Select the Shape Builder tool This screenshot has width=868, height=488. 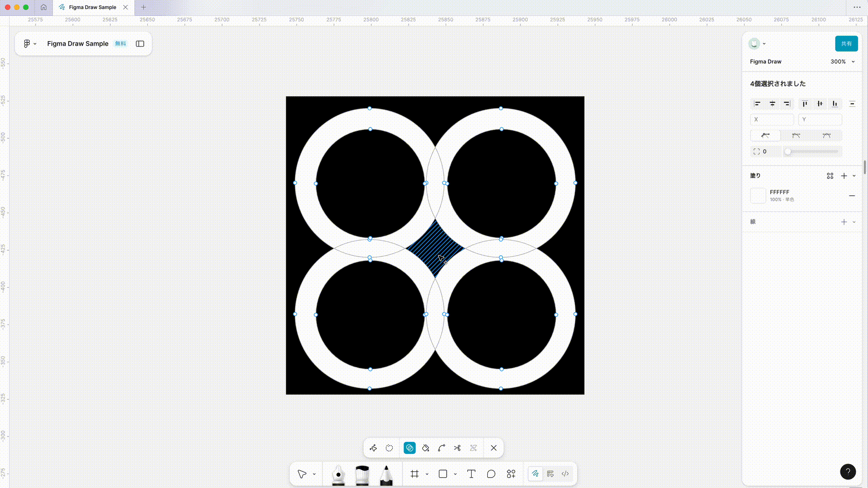click(410, 448)
